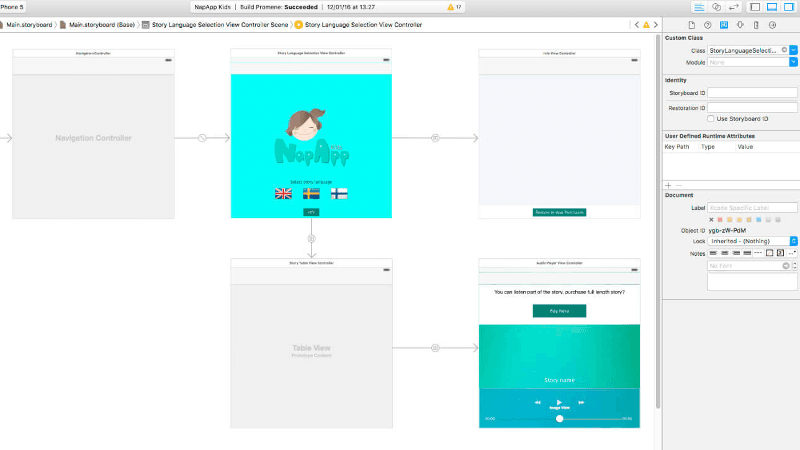Remove runtime attribute with the minus button
Image resolution: width=800 pixels, height=450 pixels.
679,185
